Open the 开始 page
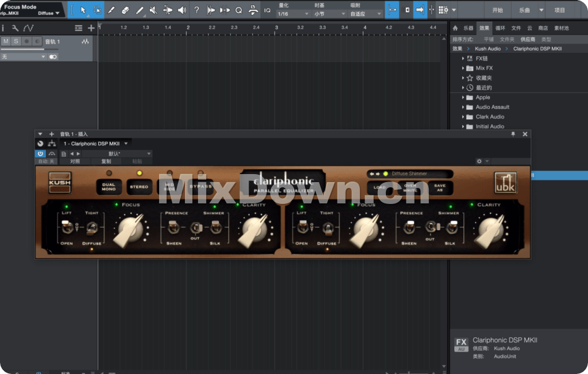588x374 pixels. [x=498, y=10]
